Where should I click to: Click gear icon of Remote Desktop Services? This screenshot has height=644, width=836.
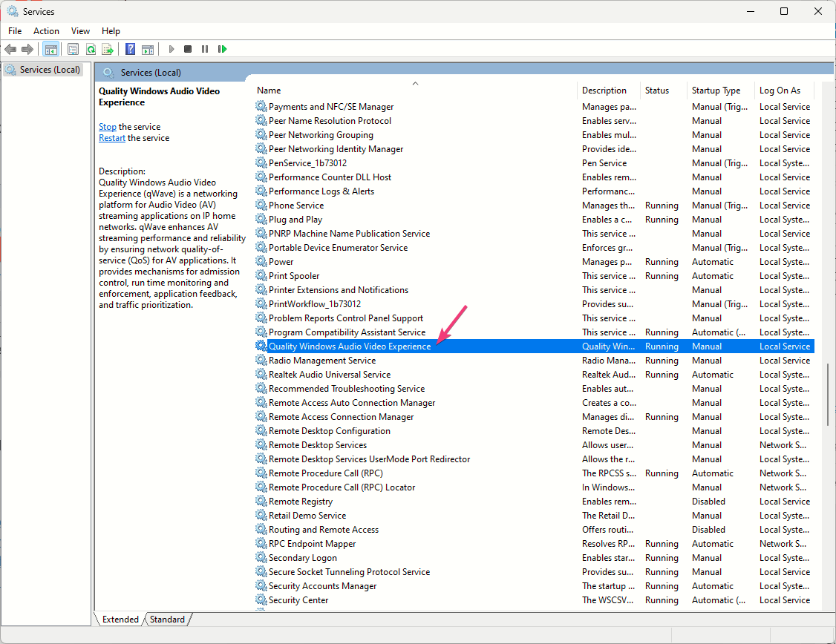pyautogui.click(x=261, y=444)
